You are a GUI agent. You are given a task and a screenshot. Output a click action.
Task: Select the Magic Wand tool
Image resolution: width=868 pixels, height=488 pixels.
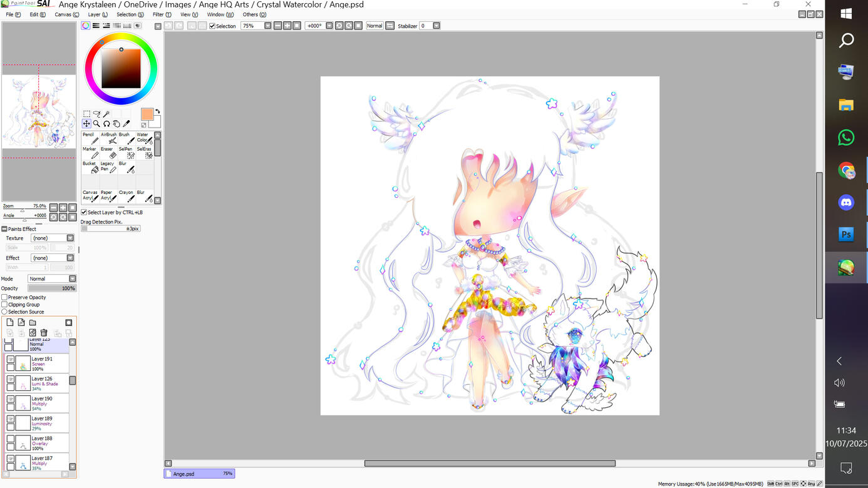106,114
